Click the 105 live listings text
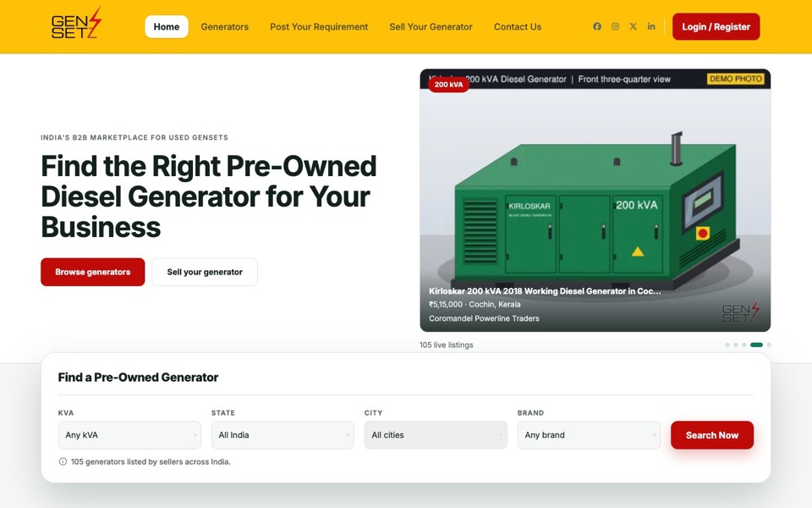The height and width of the screenshot is (508, 812). (446, 345)
